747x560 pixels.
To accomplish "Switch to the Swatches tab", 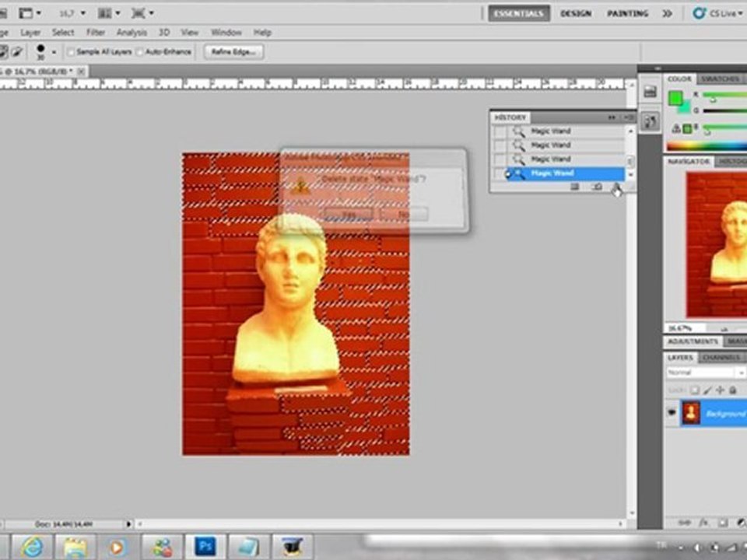I will tap(721, 79).
